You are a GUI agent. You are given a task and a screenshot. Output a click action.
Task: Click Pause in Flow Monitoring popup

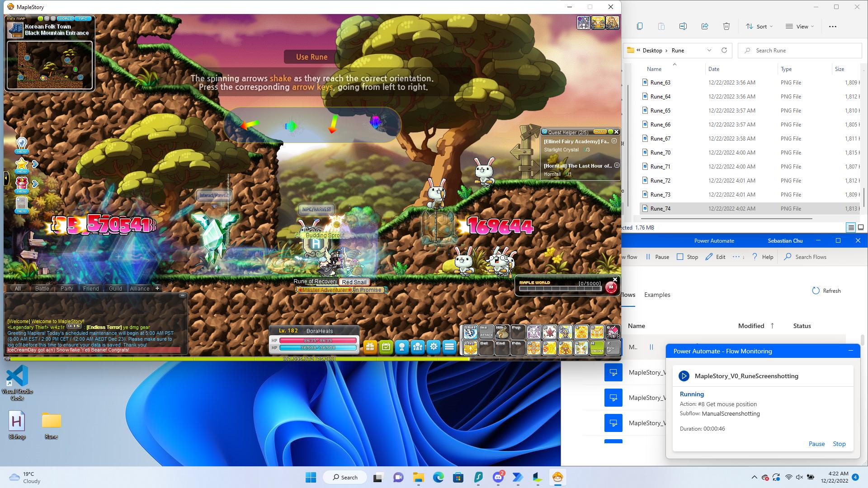816,444
